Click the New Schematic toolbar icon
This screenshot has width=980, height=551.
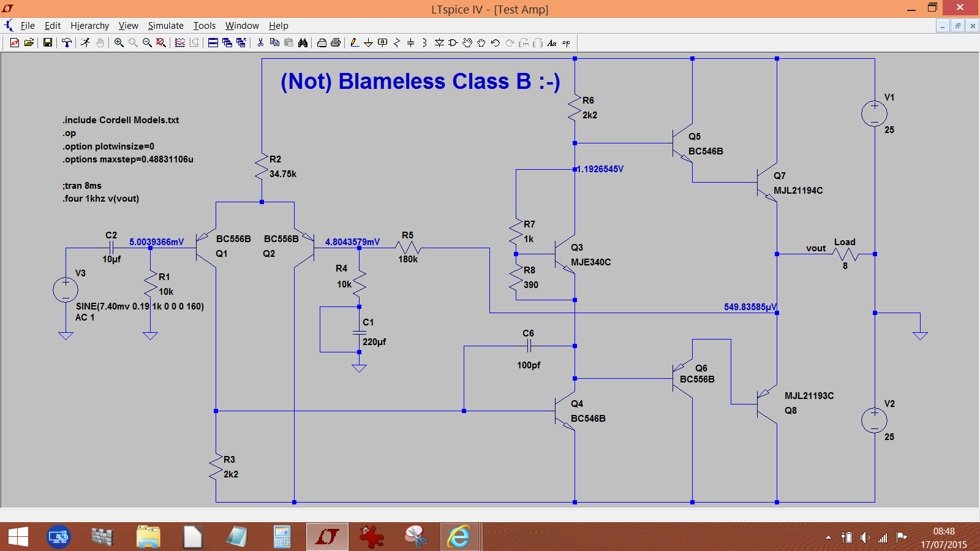click(x=15, y=42)
